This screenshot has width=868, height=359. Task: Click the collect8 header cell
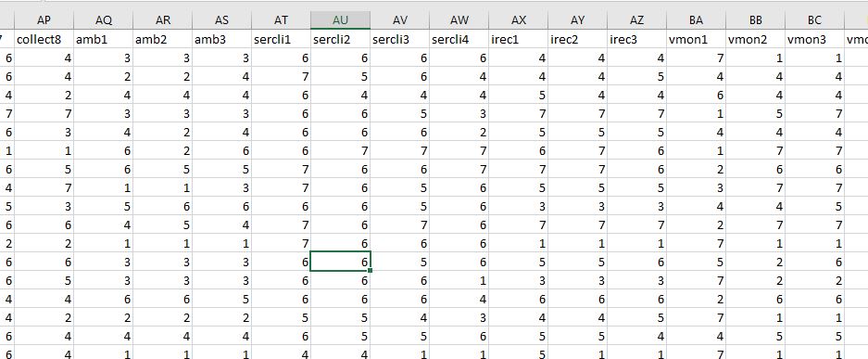click(44, 39)
